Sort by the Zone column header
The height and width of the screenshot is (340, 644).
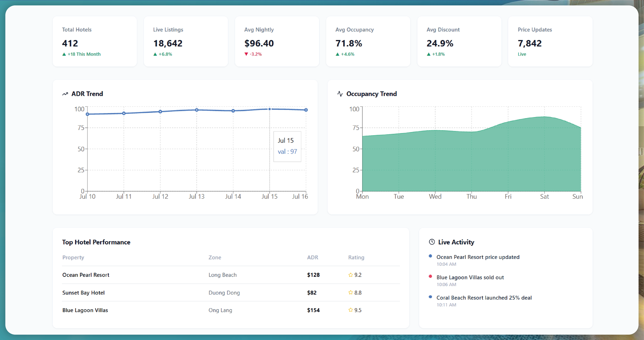coord(215,257)
